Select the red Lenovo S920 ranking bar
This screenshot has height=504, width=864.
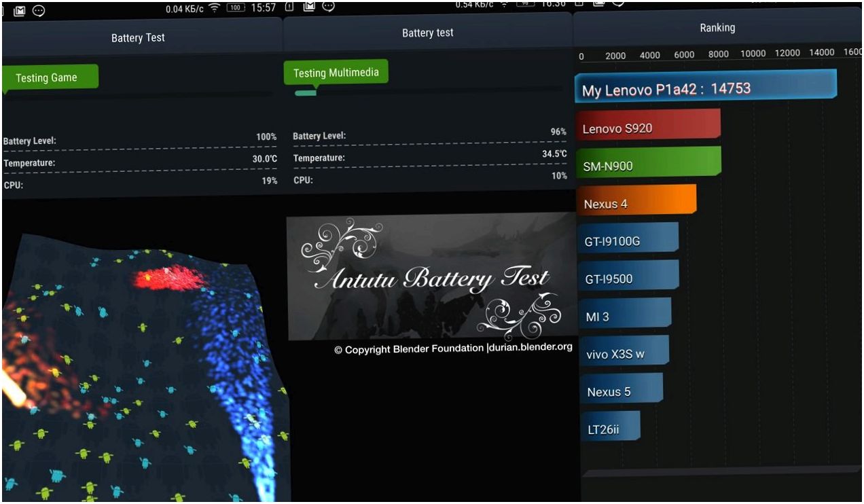pos(648,126)
